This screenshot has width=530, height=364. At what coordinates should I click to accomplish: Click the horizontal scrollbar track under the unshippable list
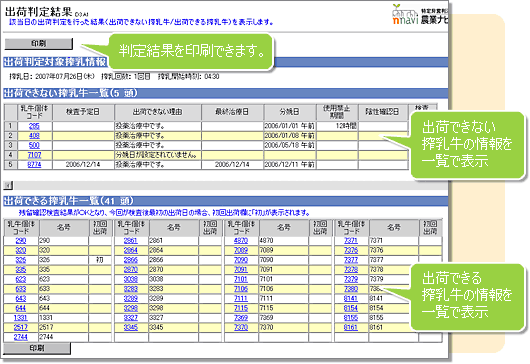click(x=230, y=185)
